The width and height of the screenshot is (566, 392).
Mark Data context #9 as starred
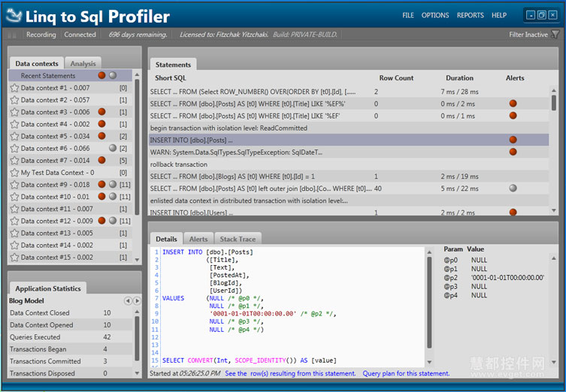click(x=14, y=185)
